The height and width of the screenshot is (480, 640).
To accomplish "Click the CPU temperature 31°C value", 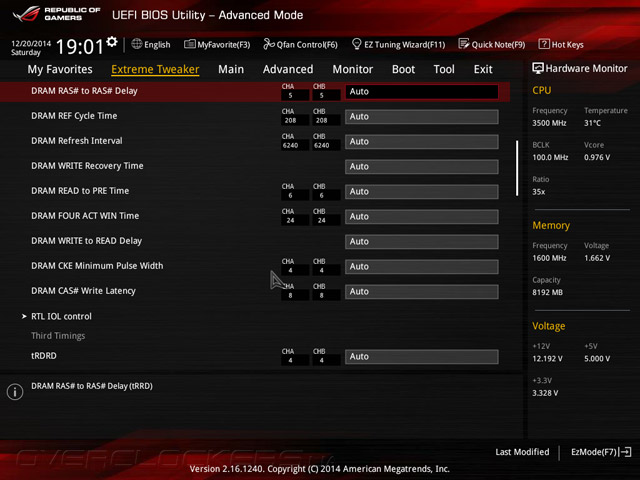I will coord(592,123).
